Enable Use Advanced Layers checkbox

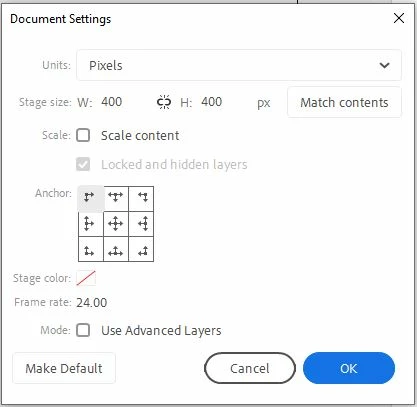[83, 330]
